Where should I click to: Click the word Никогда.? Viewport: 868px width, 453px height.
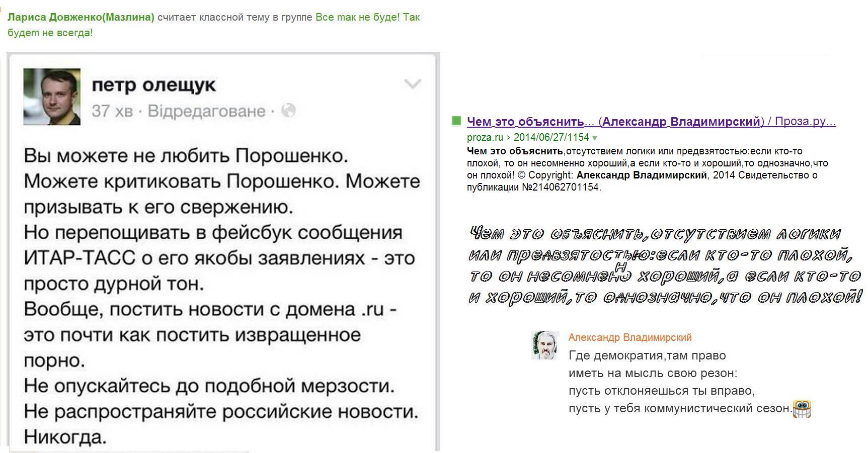(x=65, y=437)
